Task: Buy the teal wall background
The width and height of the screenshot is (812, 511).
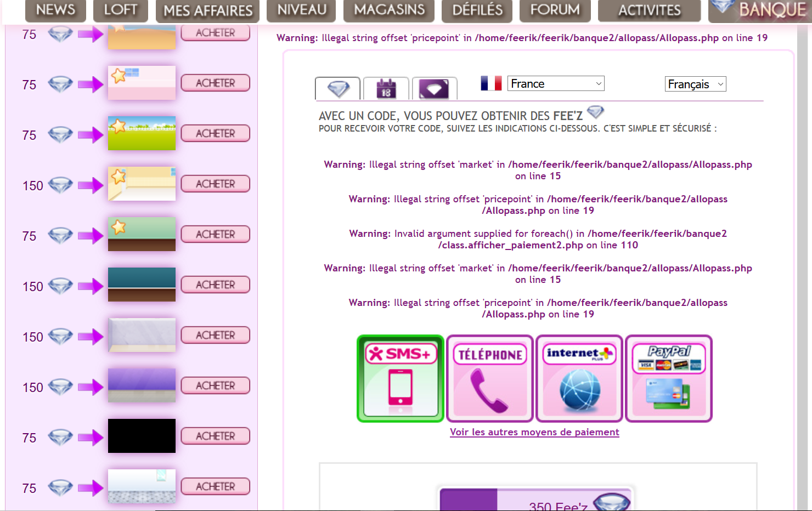Action: [x=216, y=285]
